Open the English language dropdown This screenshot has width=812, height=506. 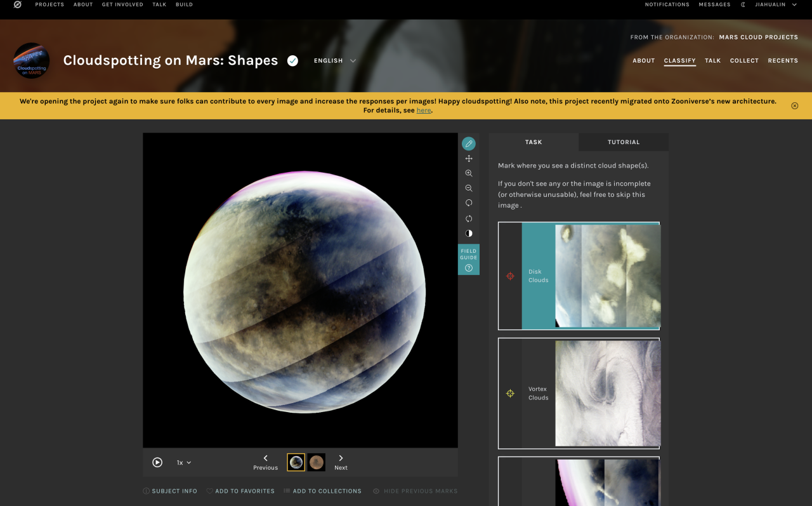(335, 61)
